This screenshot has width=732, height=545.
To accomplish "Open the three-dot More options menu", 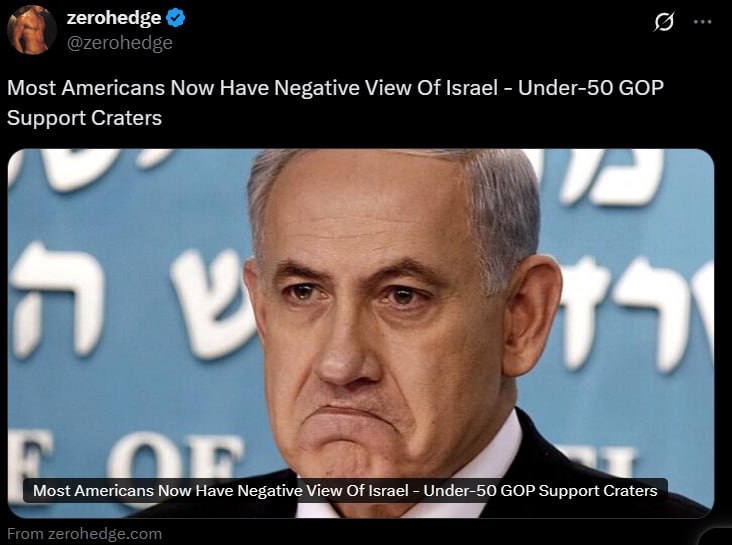I will pos(703,21).
